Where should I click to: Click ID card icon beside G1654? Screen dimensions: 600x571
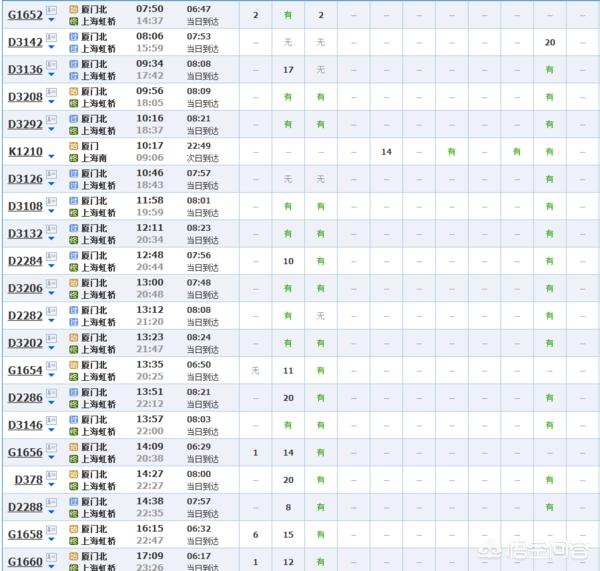(x=51, y=365)
